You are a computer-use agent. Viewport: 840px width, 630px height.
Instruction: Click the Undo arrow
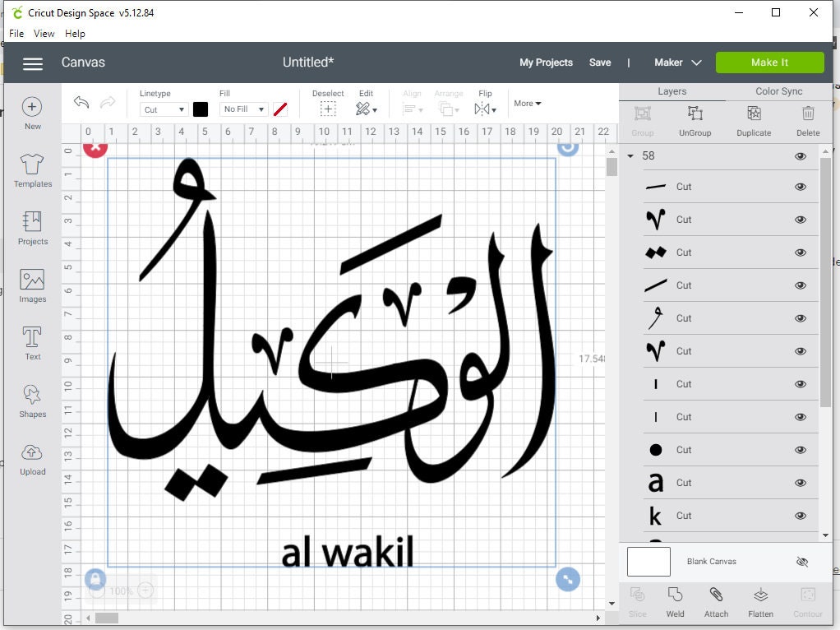(x=81, y=102)
